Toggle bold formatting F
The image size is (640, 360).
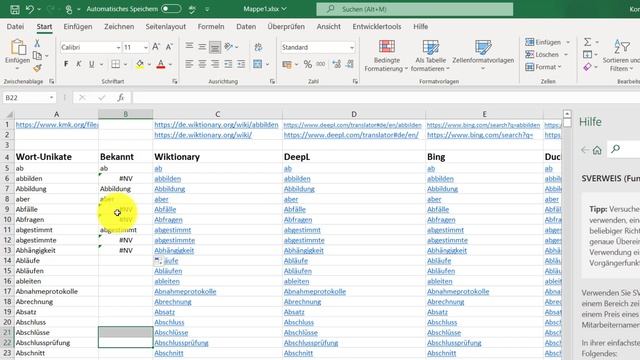point(66,64)
